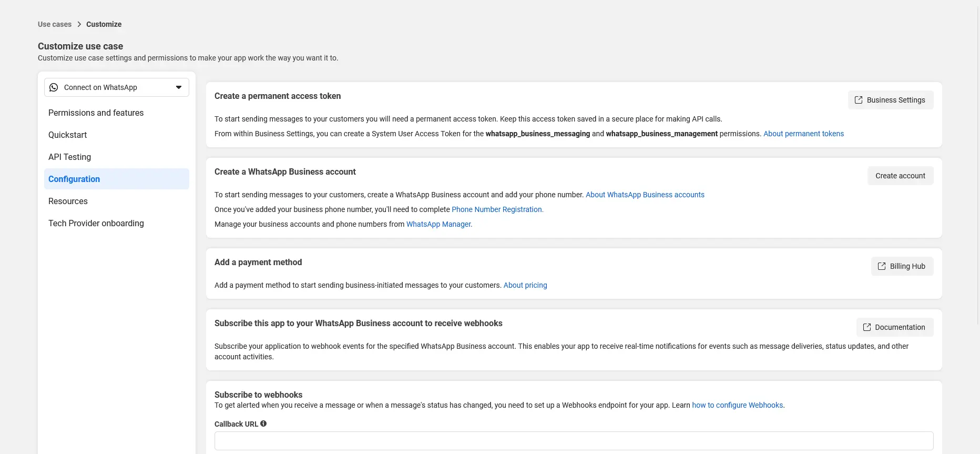This screenshot has height=454, width=980.
Task: Open About permanent tokens link
Action: (x=803, y=134)
